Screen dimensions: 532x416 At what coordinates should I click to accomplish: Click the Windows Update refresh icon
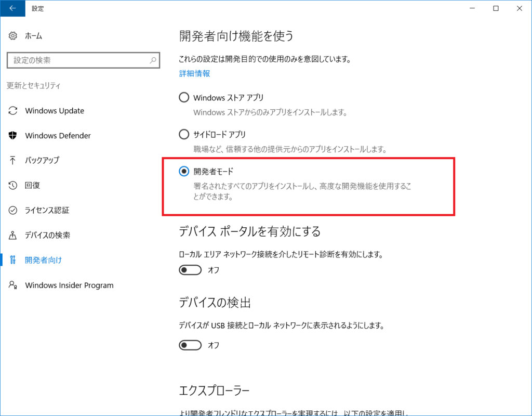[x=13, y=111]
